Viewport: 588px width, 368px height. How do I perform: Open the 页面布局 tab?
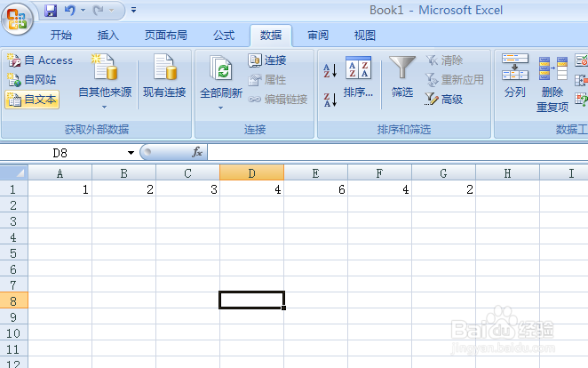click(x=166, y=36)
